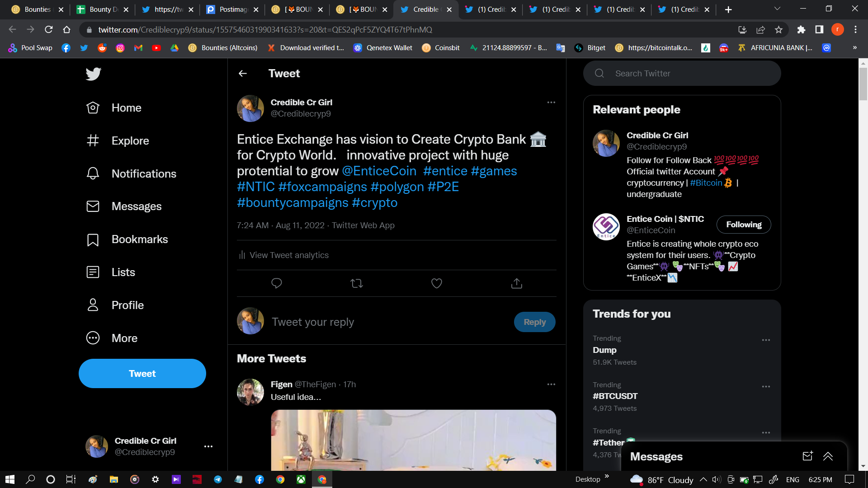
Task: Click the Twitter bird logo in sidebar
Action: point(93,74)
